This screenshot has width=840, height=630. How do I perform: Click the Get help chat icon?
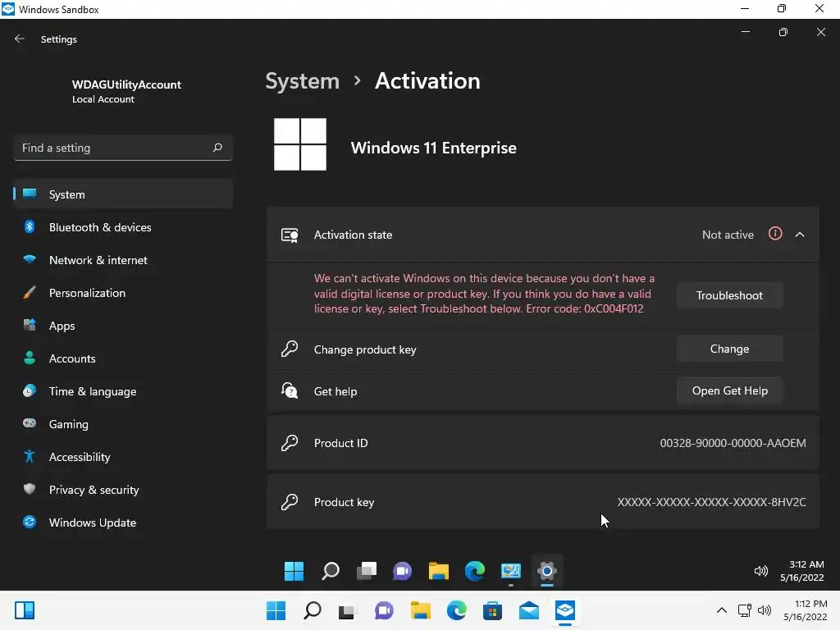290,390
